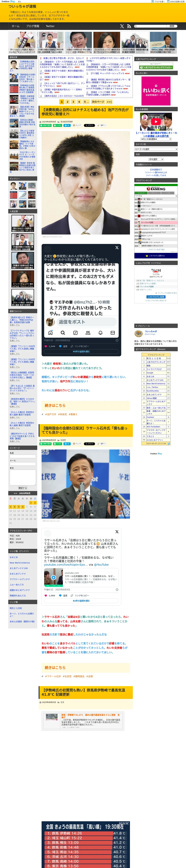Open the youtube.com/live link in Ishii tweet
This screenshot has width=186, height=868.
coord(66,565)
